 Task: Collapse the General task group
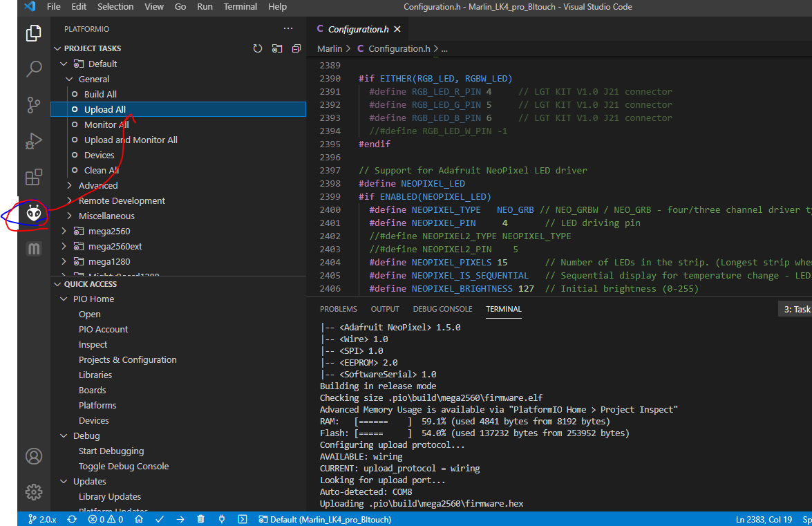pos(69,79)
